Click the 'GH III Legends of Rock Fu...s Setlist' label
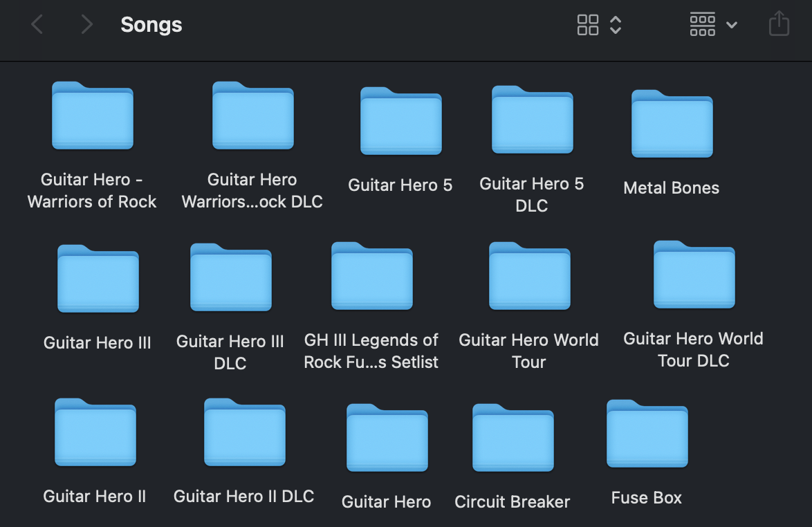This screenshot has width=812, height=527. coord(371,351)
